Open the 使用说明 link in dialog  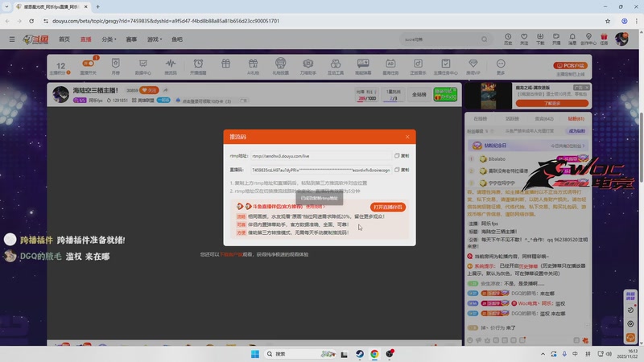click(x=315, y=207)
